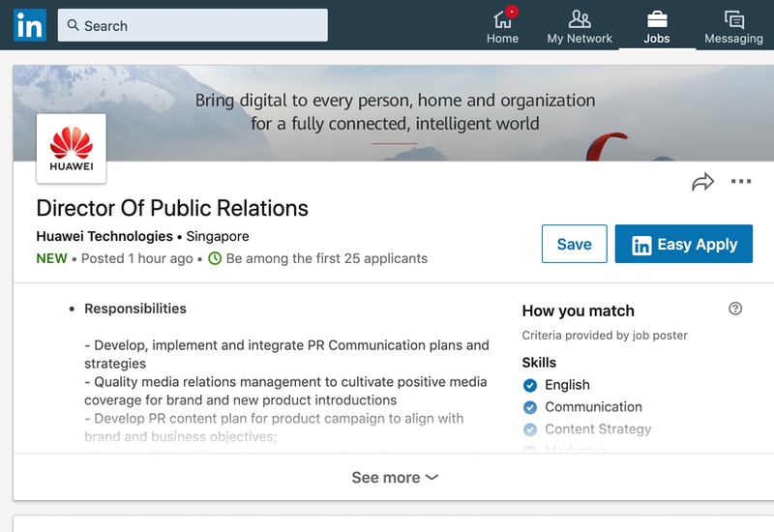Click the Responsibilities heading
This screenshot has width=774, height=532.
135,309
